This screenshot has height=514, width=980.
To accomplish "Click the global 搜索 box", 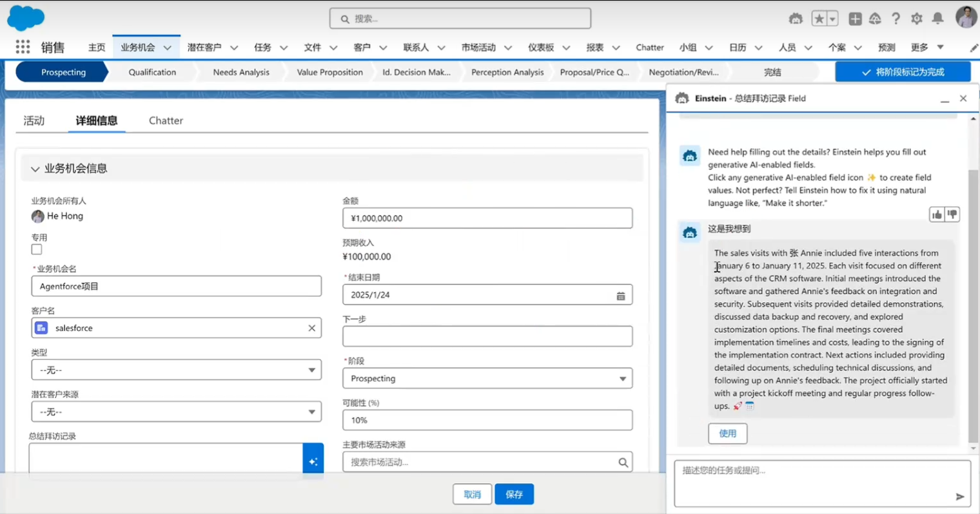I will 460,19.
